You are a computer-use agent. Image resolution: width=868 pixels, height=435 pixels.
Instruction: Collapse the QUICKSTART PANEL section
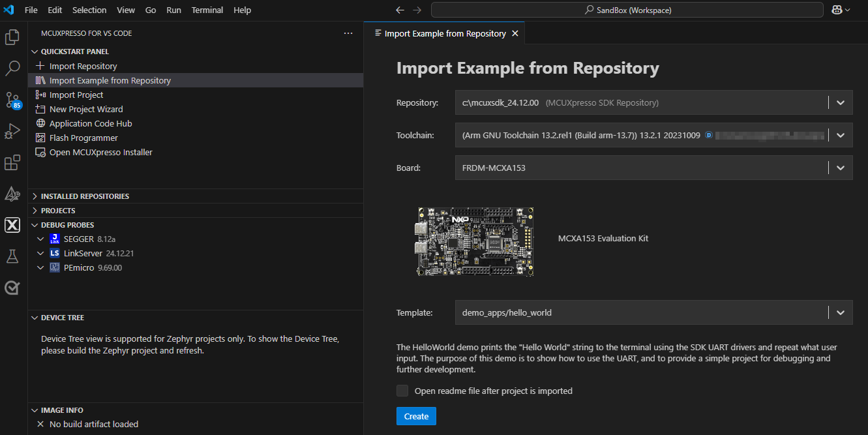tap(35, 51)
